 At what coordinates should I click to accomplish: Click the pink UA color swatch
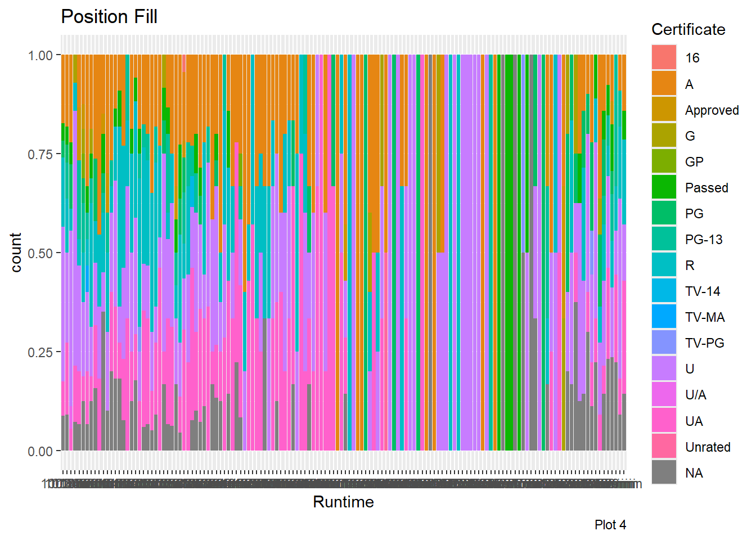(664, 421)
